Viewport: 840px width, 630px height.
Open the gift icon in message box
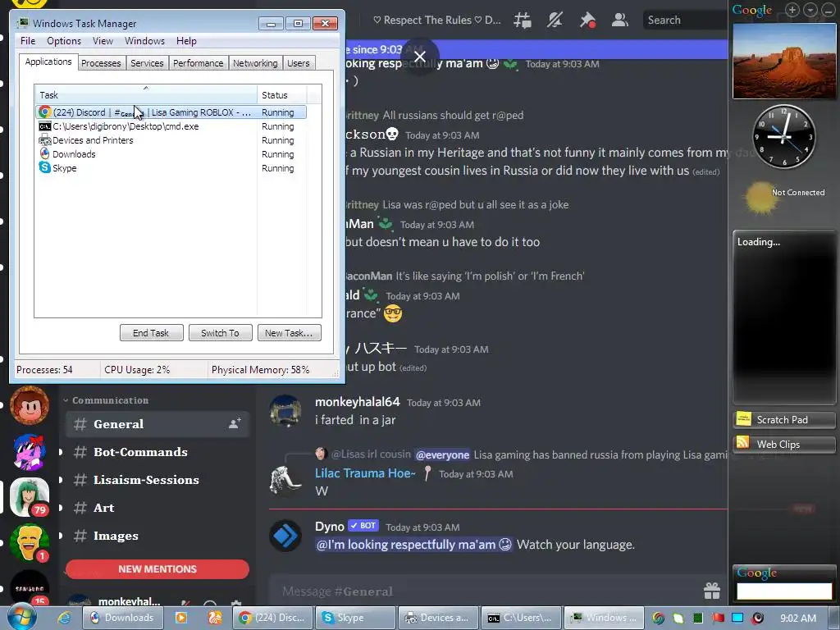coord(712,591)
